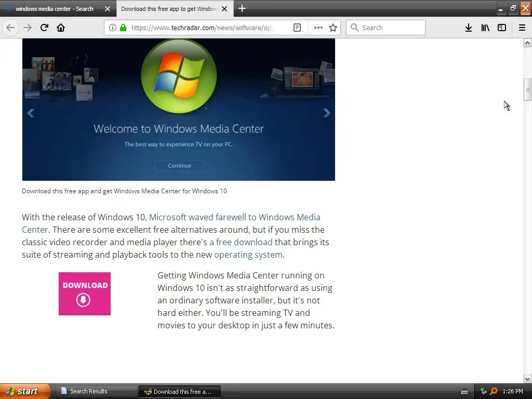Click the techradar URL address bar

click(x=202, y=28)
